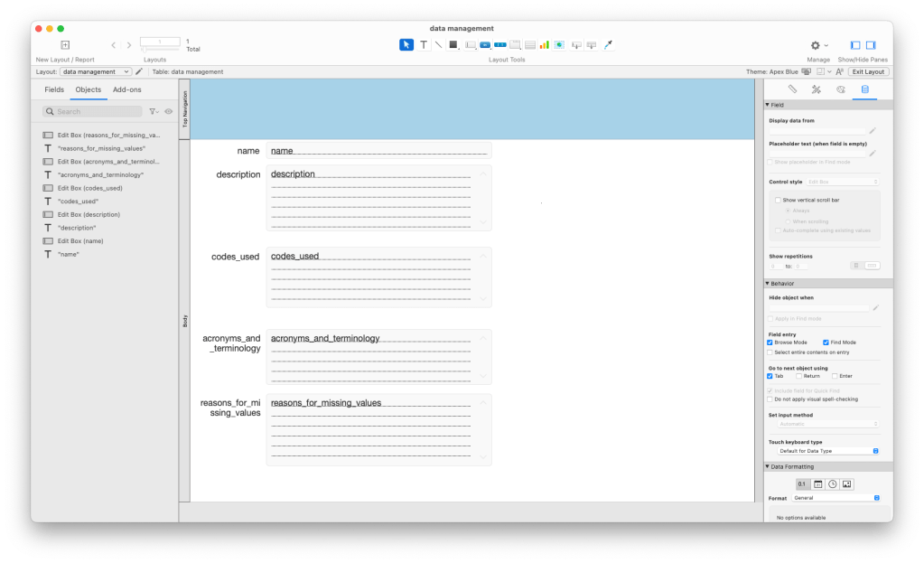Activate the Format Painter eyedropper
Image resolution: width=924 pixels, height=563 pixels.
(608, 44)
